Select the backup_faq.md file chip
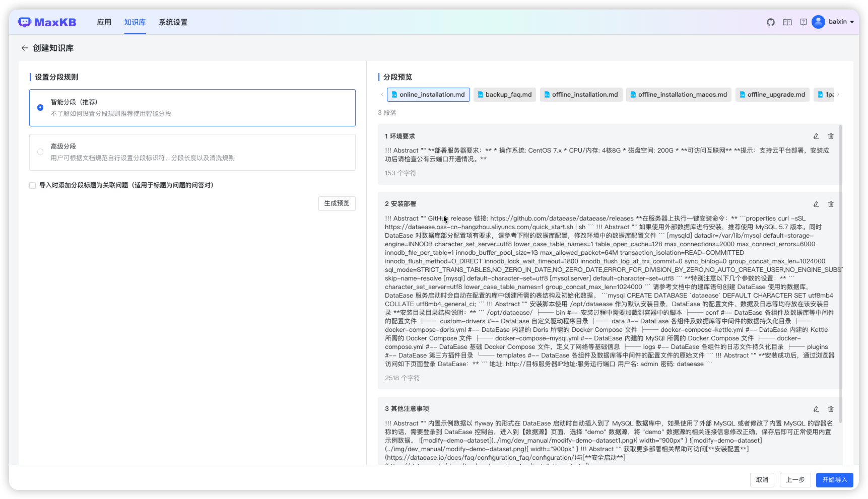This screenshot has width=868, height=499. click(x=504, y=94)
